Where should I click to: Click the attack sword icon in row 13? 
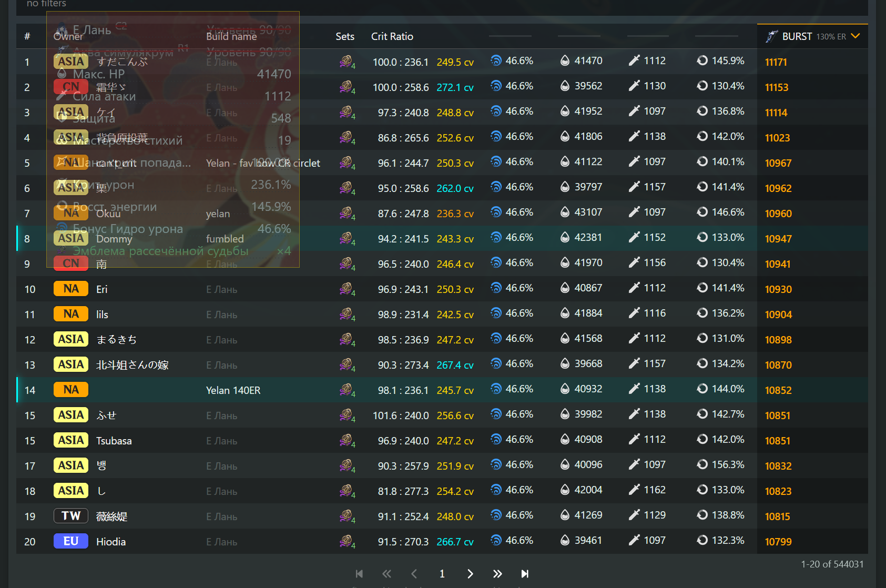pyautogui.click(x=634, y=363)
